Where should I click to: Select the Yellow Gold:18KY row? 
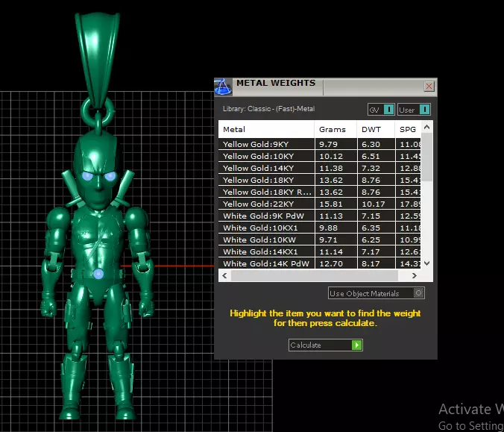[x=320, y=180]
